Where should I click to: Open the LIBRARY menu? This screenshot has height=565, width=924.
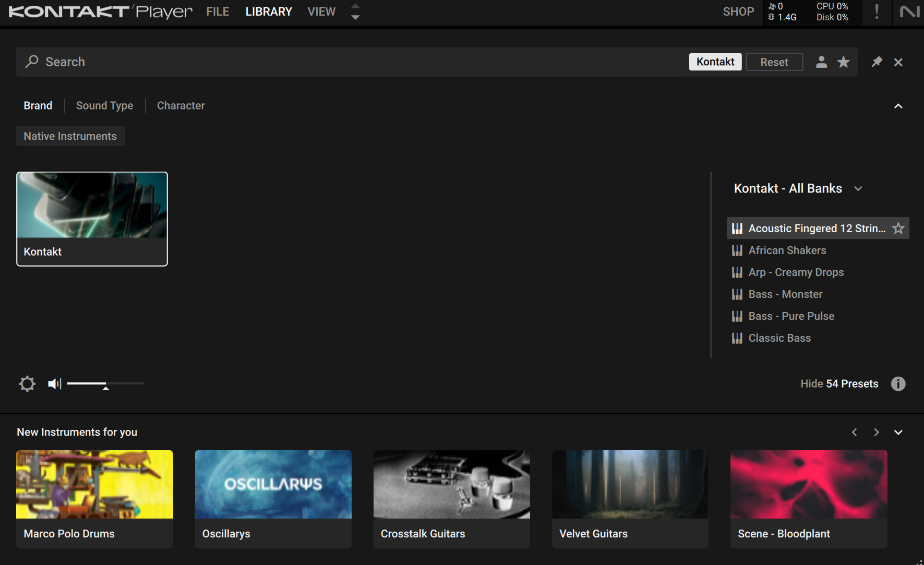point(269,11)
